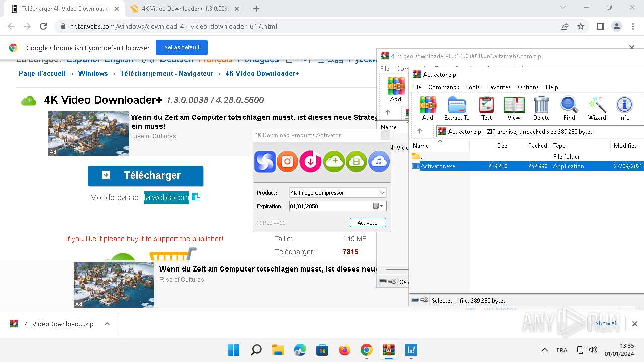644x362 pixels.
Task: Launch the Wizard toolbar icon
Action: (x=597, y=108)
